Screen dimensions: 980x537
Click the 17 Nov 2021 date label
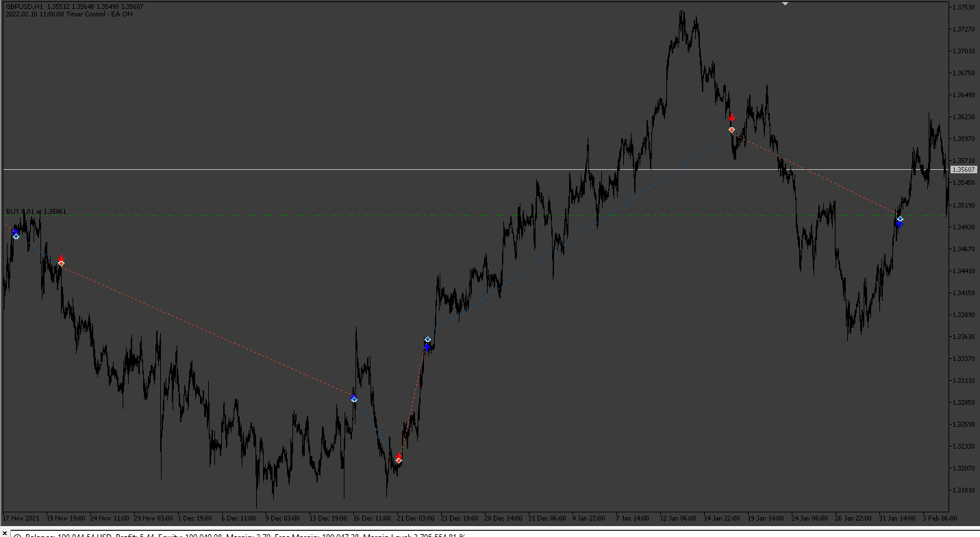click(21, 518)
